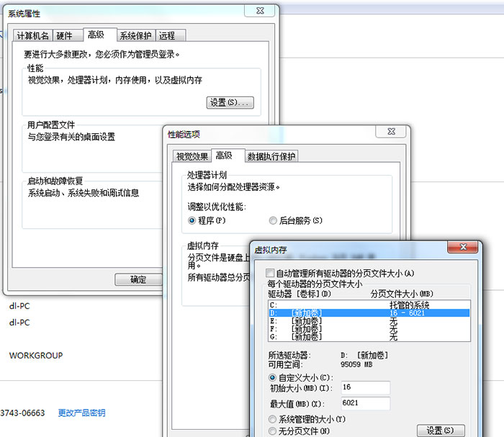Choose the 后台服务 radio option
Image resolution: width=504 pixels, height=437 pixels.
click(x=273, y=220)
